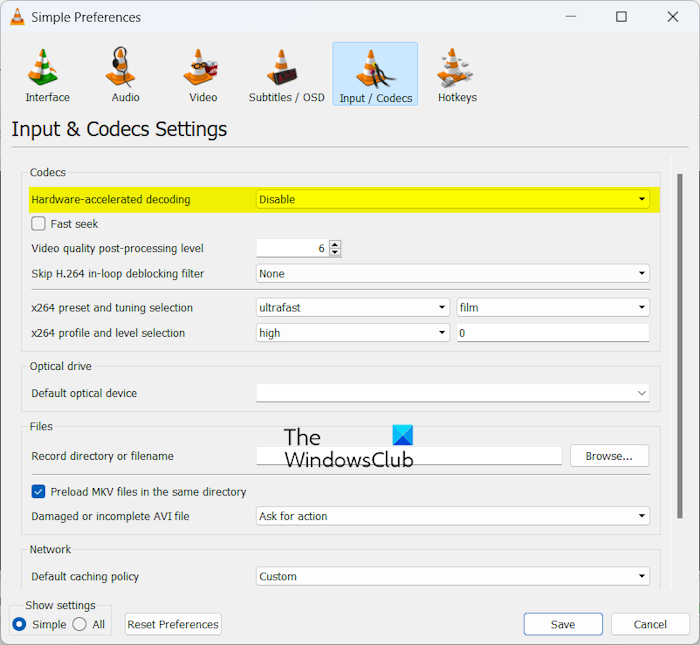Open Hardware-accelerated decoding dropdown
This screenshot has height=645, width=700.
(x=453, y=200)
